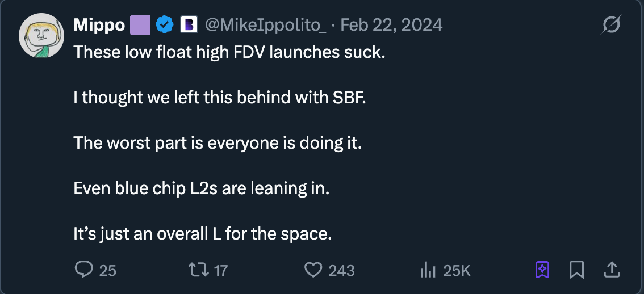
Task: Click the blue verified checkmark badge
Action: click(165, 25)
